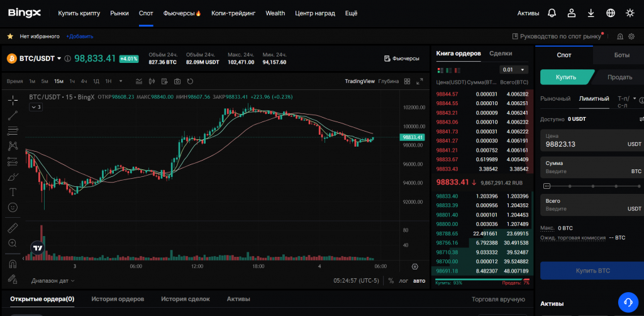
Task: Open the user profile icon
Action: 571,13
